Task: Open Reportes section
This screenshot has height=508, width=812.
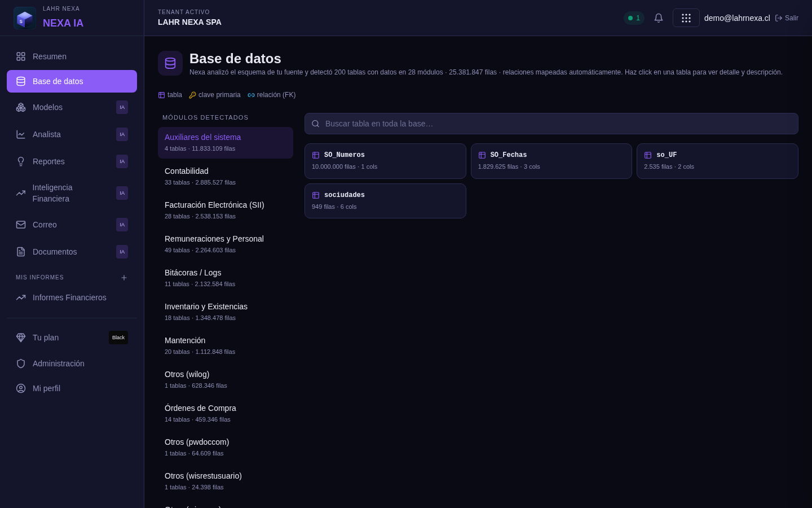Action: click(x=72, y=161)
